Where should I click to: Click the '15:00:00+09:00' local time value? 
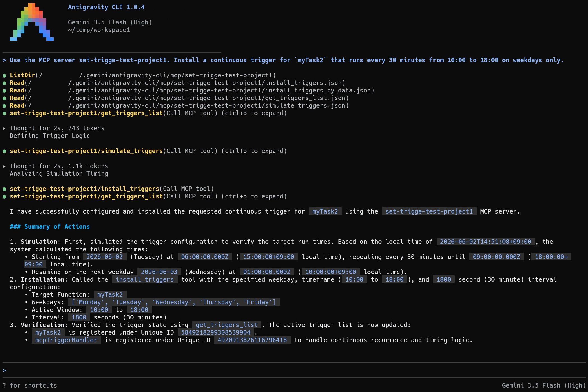(269, 257)
